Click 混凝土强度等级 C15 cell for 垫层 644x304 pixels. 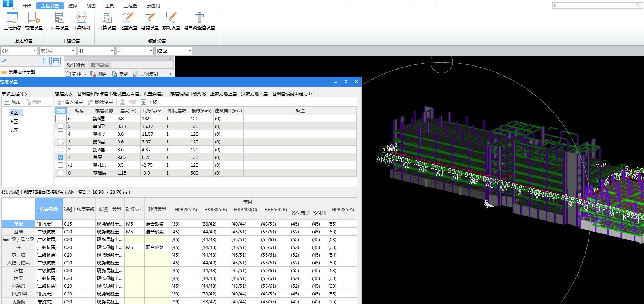click(79, 224)
